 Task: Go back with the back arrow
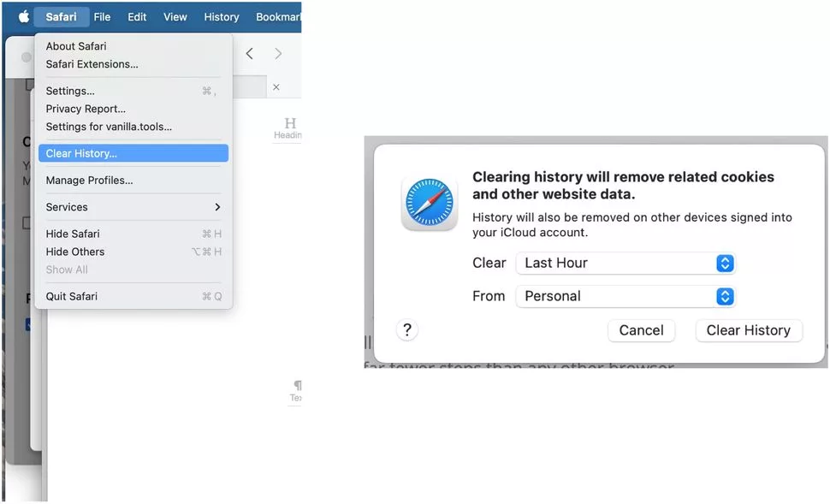249,53
